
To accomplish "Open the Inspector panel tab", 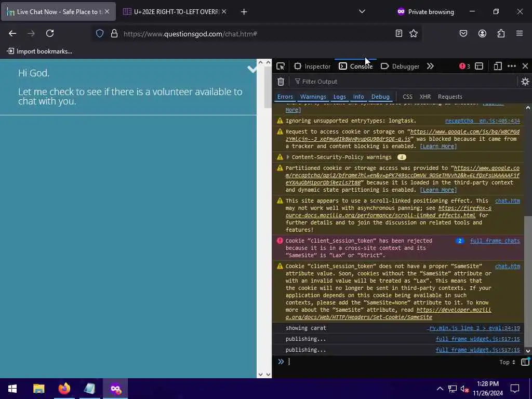I will 312,66.
